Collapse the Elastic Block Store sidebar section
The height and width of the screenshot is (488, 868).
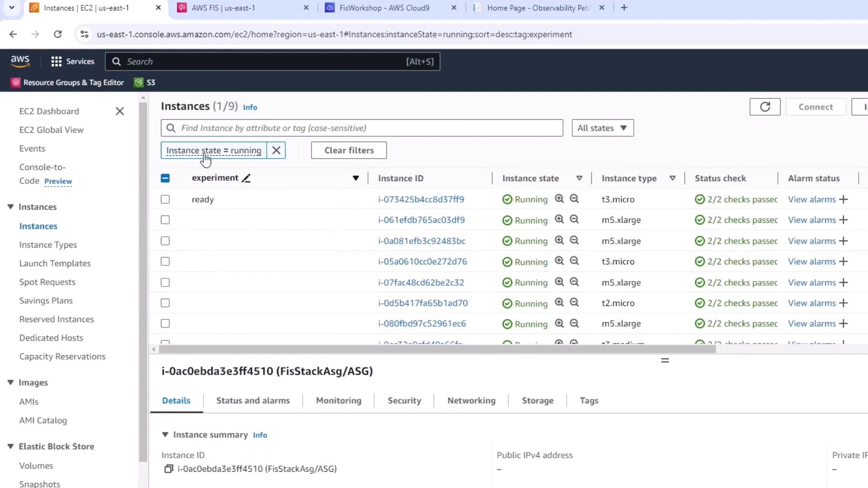(10, 446)
